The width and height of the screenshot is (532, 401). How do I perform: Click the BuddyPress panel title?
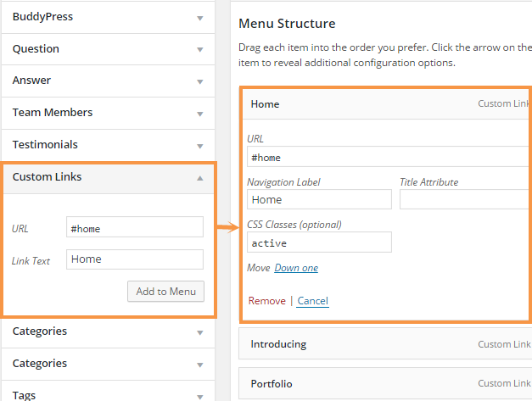point(42,16)
